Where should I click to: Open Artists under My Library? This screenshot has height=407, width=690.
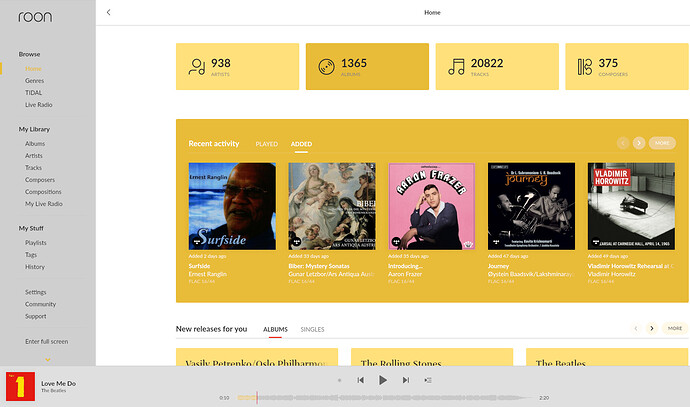click(34, 156)
